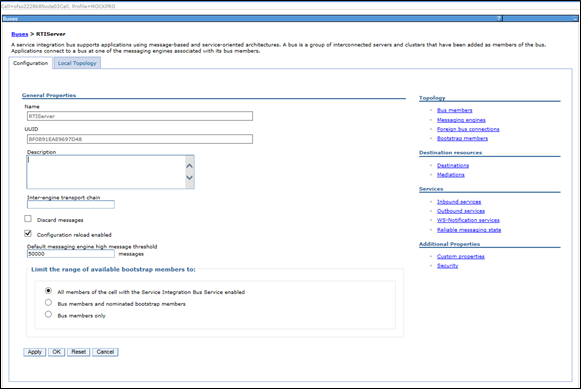This screenshot has height=389, width=581.
Task: Select Bus members and nominated bootstrap members
Action: coord(48,303)
